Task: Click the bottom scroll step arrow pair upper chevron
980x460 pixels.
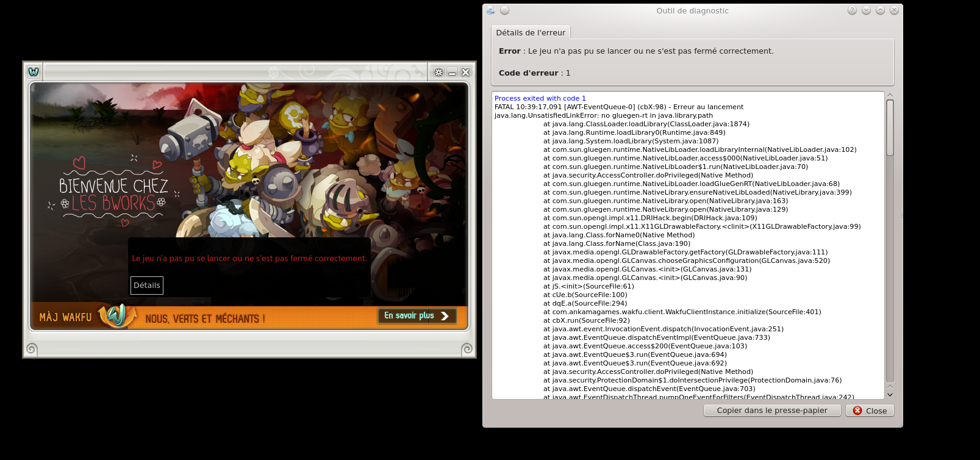Action: click(x=890, y=387)
